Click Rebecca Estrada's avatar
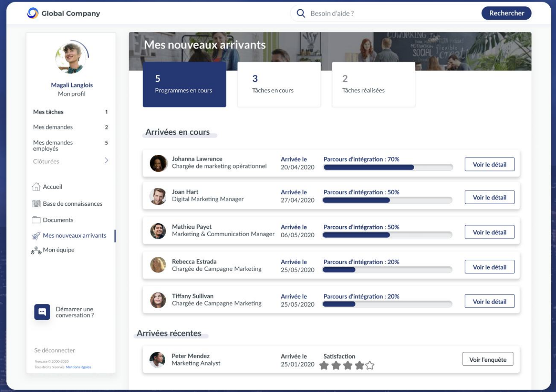Viewport: 556px width, 392px height. click(x=158, y=265)
